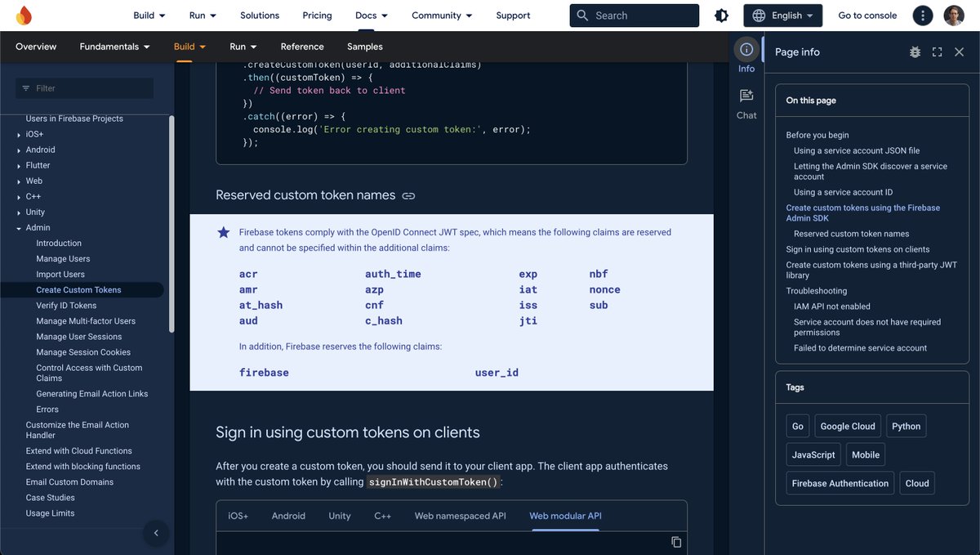This screenshot has width=980, height=555.
Task: Jump to Troubleshooting section
Action: click(x=817, y=291)
